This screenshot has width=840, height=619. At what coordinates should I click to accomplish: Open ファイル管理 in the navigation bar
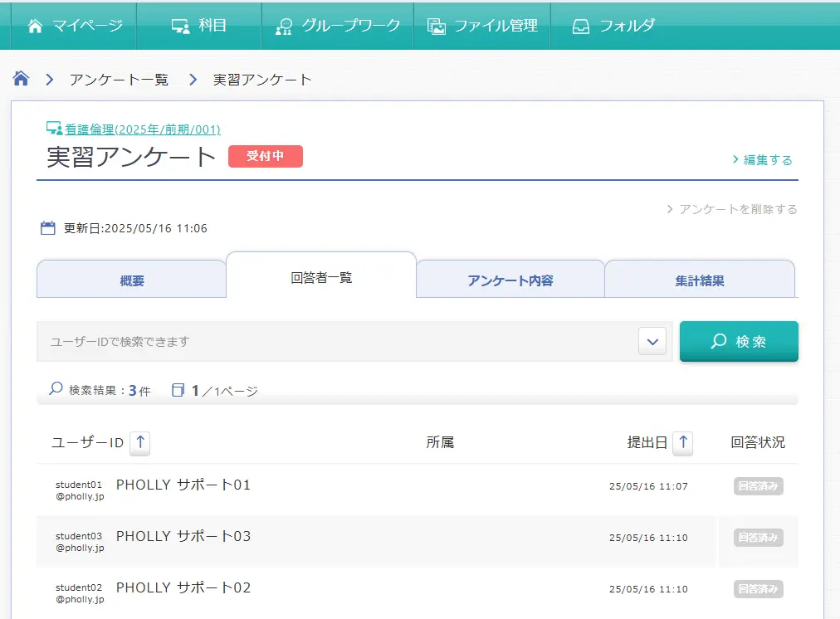[x=482, y=26]
